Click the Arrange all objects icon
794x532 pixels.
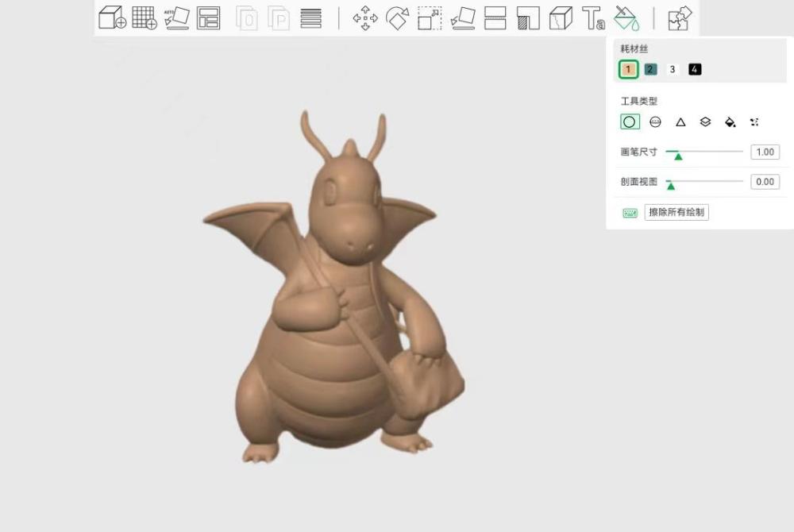click(x=208, y=17)
